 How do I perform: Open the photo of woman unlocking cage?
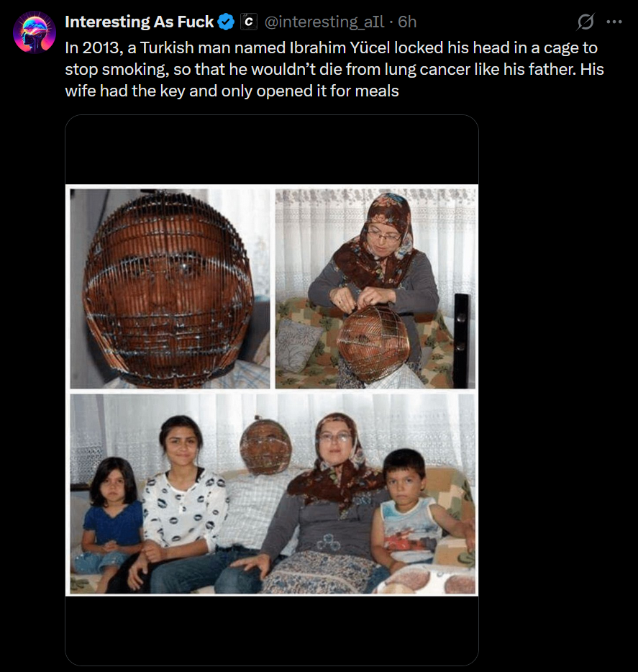pos(375,289)
